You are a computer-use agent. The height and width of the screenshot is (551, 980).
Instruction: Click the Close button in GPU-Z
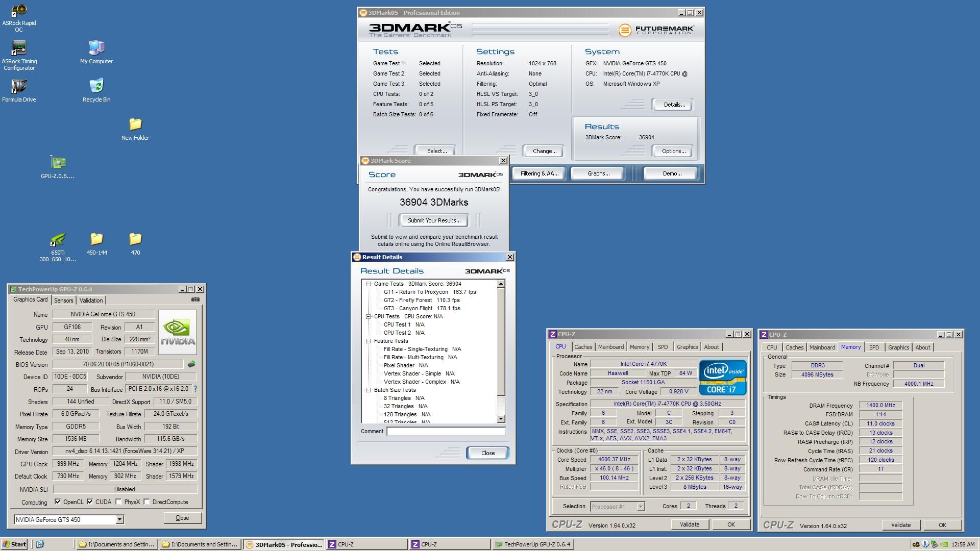182,518
